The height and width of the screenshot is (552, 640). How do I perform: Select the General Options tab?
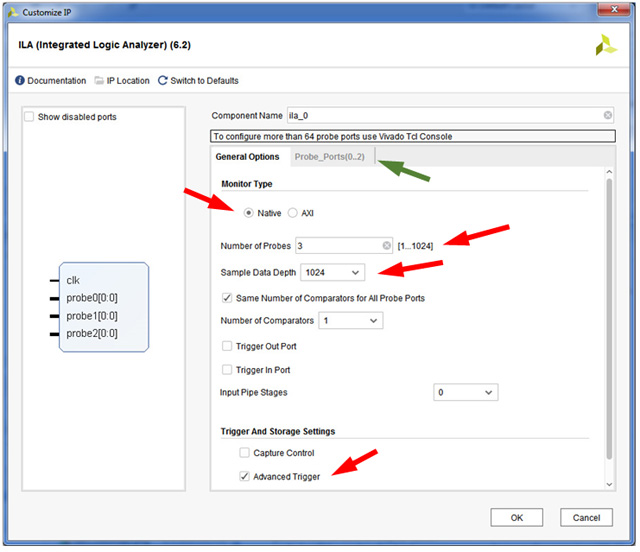(x=248, y=157)
